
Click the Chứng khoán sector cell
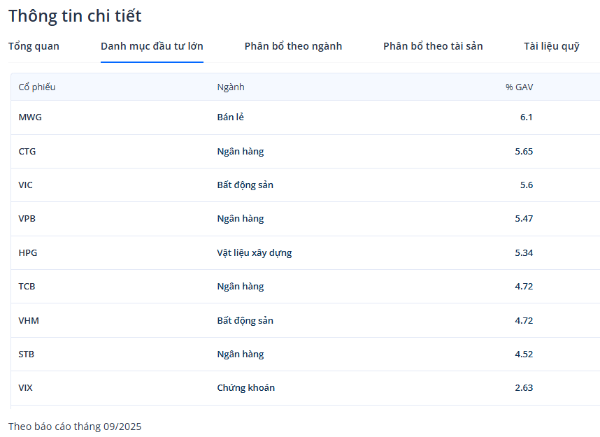point(245,388)
